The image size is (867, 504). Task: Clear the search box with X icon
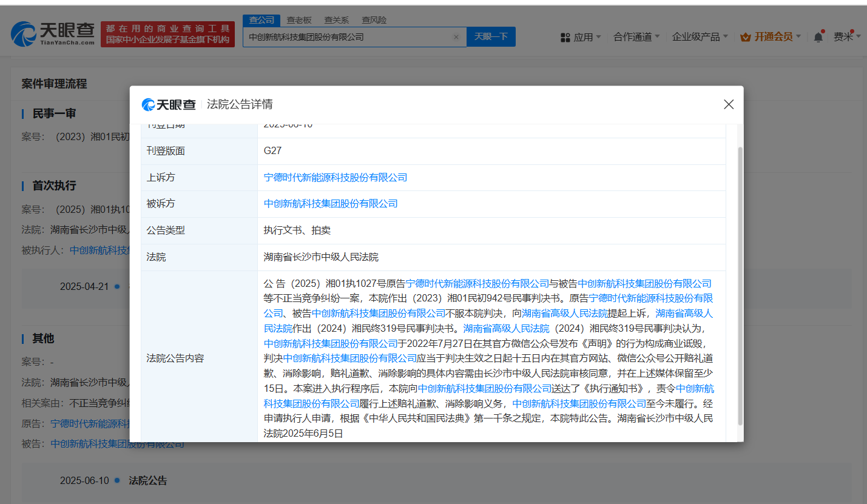click(456, 37)
